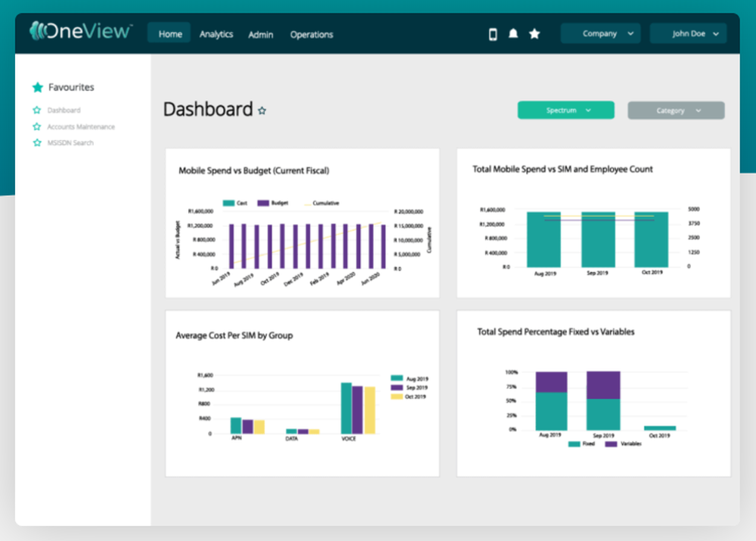Screen dimensions: 756x541
Task: Click the Favourites star icon in sidebar
Action: pos(38,87)
